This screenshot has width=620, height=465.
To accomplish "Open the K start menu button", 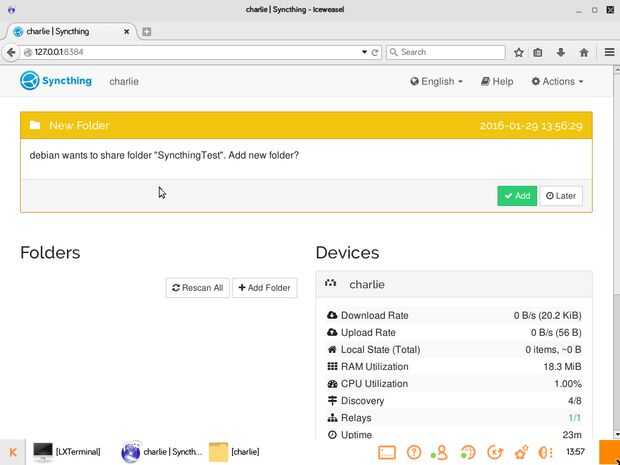I will pyautogui.click(x=12, y=452).
